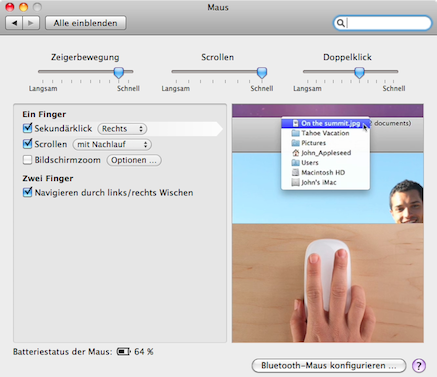This screenshot has height=377, width=437.
Task: Open the Sekundärklick 'Rechts' dropdown
Action: click(122, 129)
